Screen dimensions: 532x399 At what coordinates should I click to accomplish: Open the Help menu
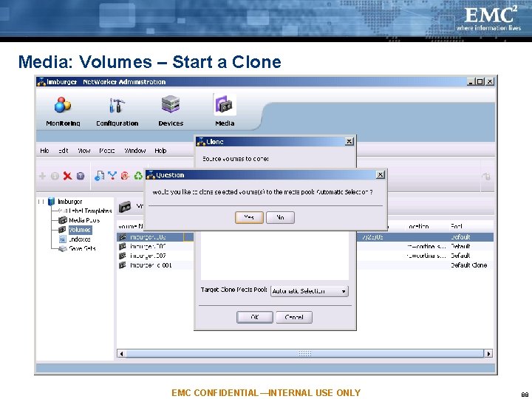click(x=160, y=151)
